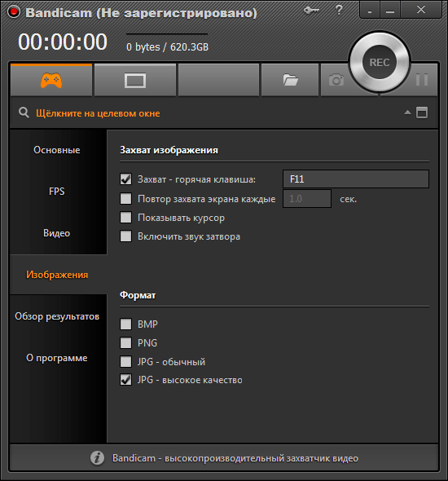This screenshot has width=448, height=481.
Task: Open registration via the key icon
Action: pyautogui.click(x=311, y=11)
